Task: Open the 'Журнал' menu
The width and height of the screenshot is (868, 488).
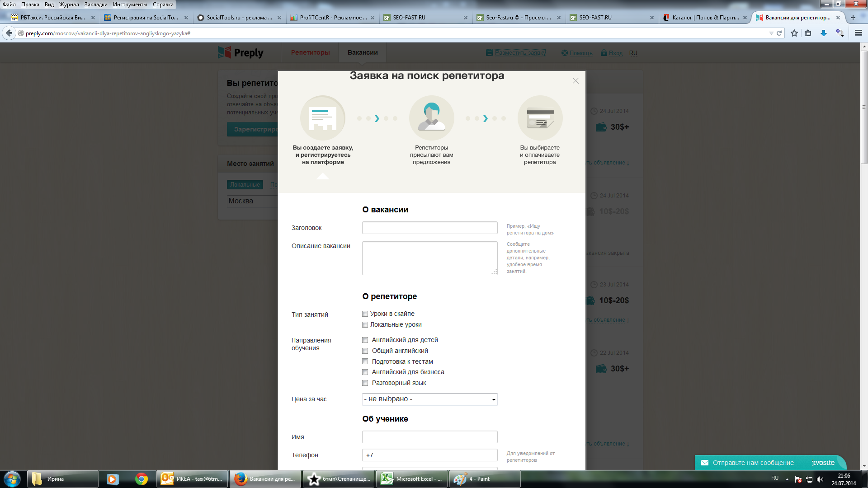Action: pos(69,5)
